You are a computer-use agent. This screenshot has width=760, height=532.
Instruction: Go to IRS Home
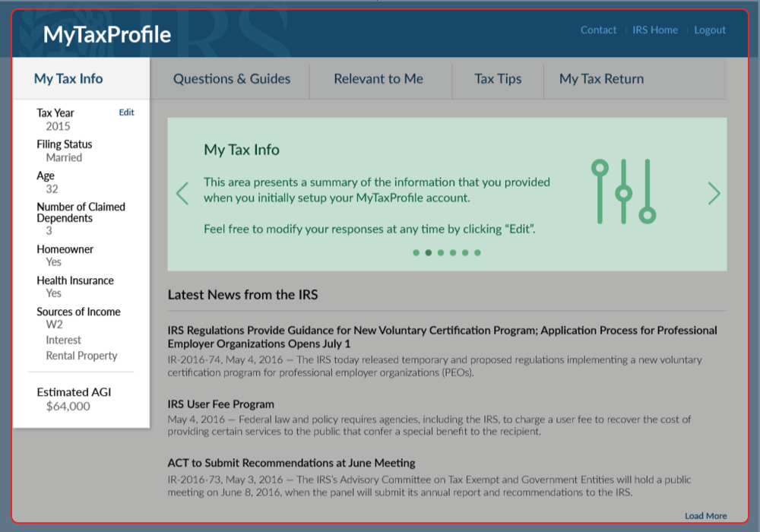click(x=655, y=30)
